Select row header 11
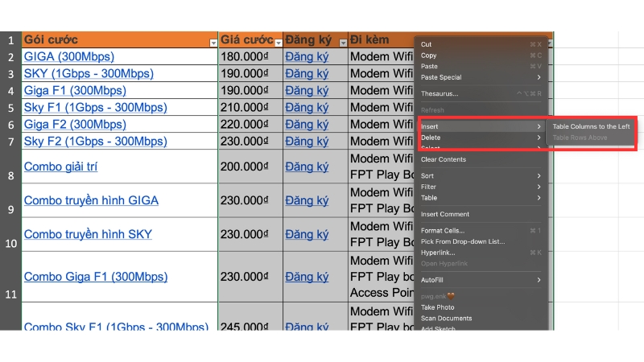The height and width of the screenshot is (362, 644). coord(10,277)
